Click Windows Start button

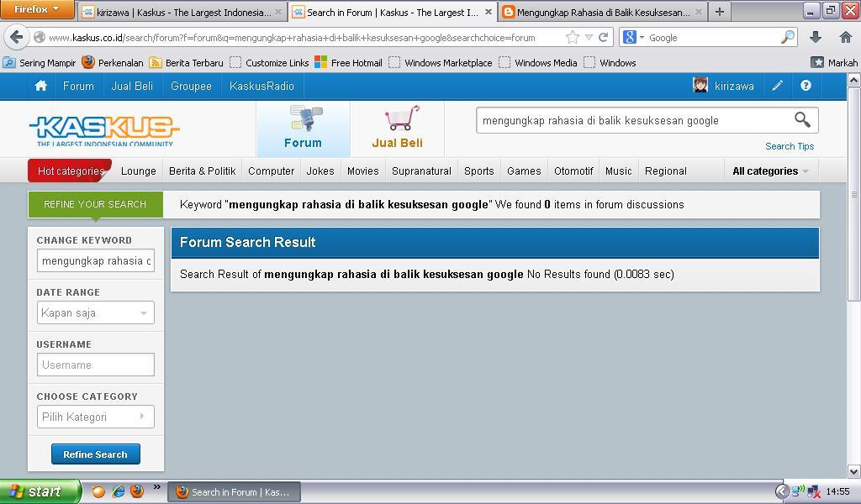point(40,491)
